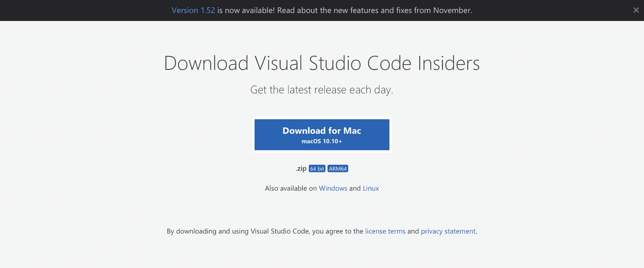Dismiss the version update banner
This screenshot has height=268, width=644.
pyautogui.click(x=636, y=10)
